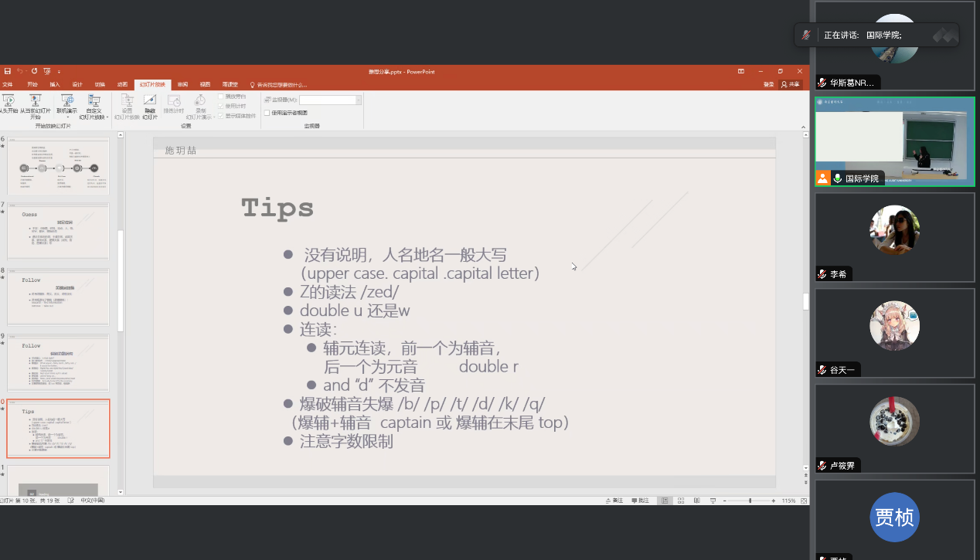Open the 插入 ribbon tab

tap(54, 84)
